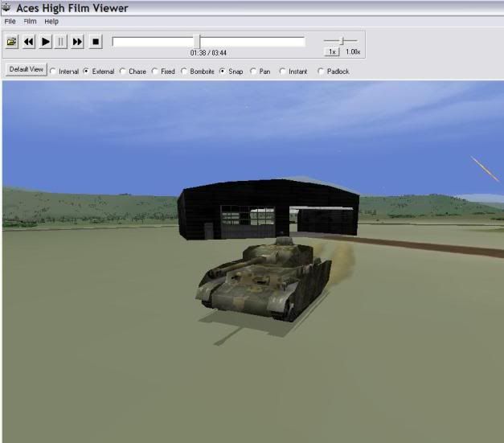Open the Film menu
504x443 pixels.
pos(30,22)
